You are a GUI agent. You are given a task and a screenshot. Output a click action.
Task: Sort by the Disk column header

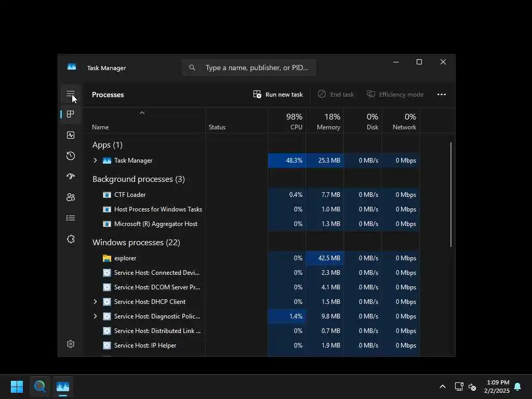363,121
